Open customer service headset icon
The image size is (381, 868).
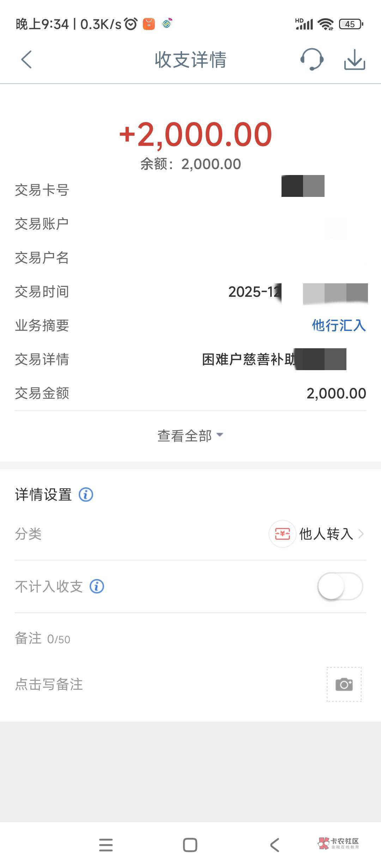coord(312,59)
